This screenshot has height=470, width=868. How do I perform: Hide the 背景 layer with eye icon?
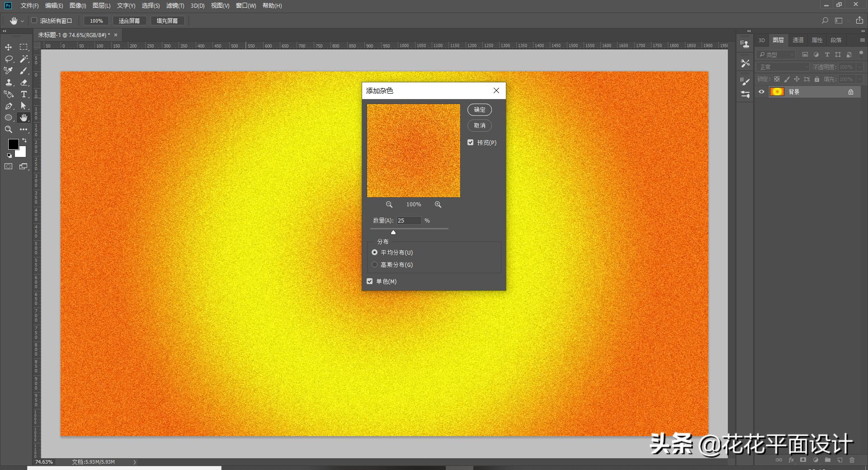point(761,92)
